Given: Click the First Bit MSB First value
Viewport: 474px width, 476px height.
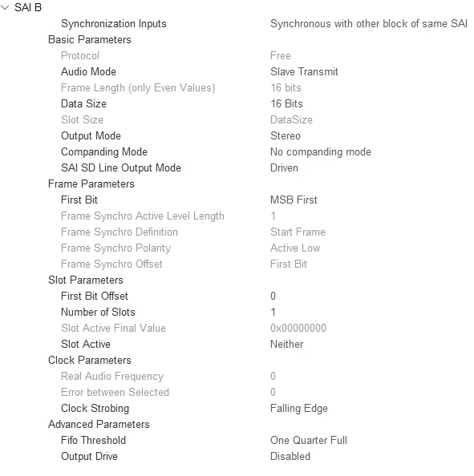Looking at the screenshot, I should 294,200.
